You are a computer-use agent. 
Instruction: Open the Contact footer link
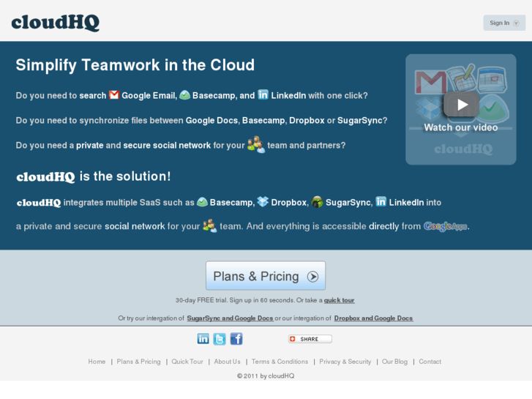coord(430,362)
